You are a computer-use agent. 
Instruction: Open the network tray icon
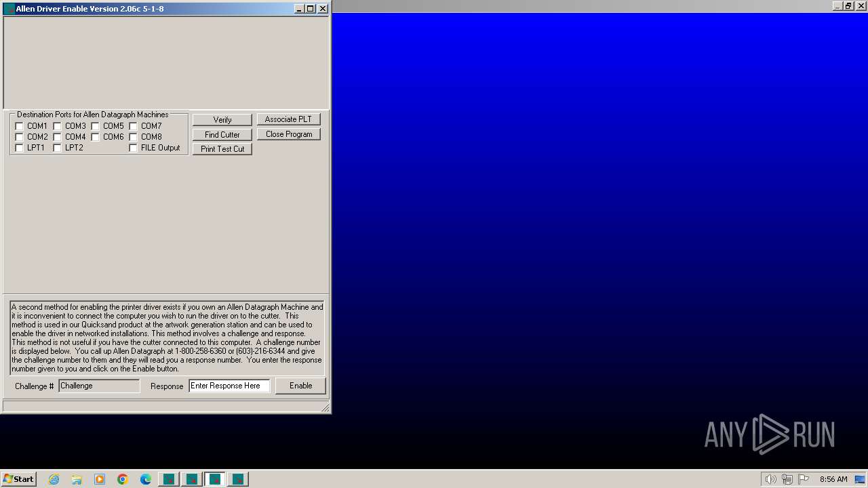pyautogui.click(x=787, y=479)
